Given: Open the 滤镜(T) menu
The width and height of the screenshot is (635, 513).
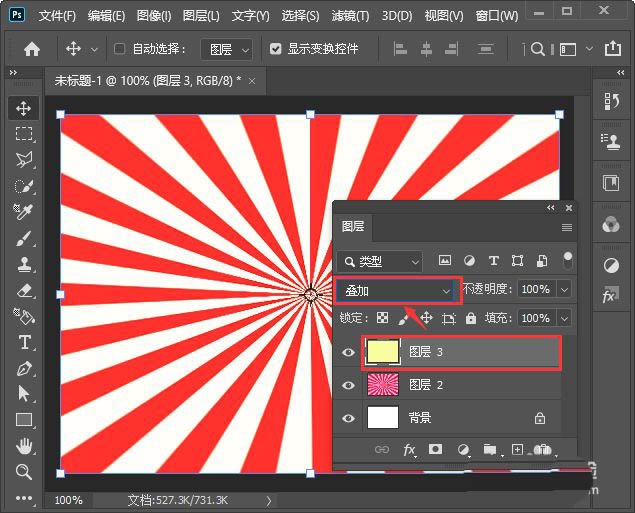Looking at the screenshot, I should tap(350, 16).
